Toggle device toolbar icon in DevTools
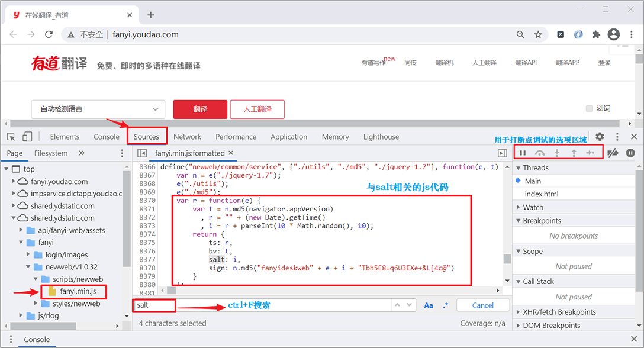The image size is (644, 348). (x=27, y=137)
